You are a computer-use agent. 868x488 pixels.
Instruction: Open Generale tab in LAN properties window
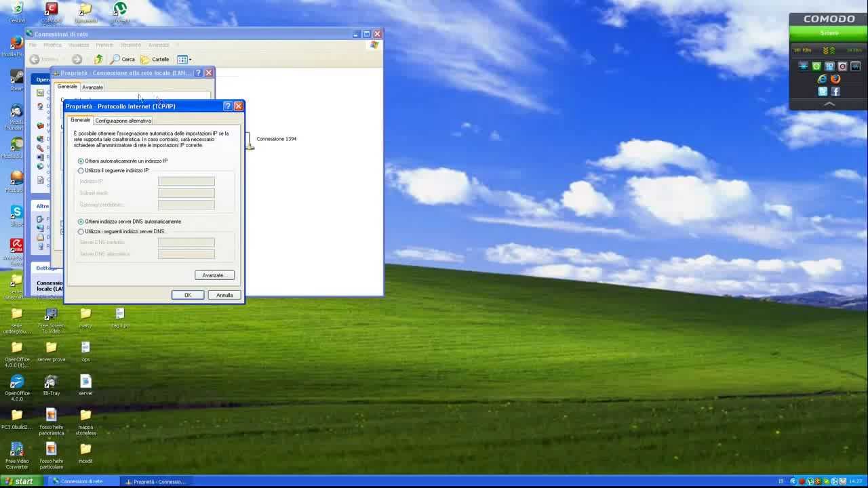click(x=67, y=87)
